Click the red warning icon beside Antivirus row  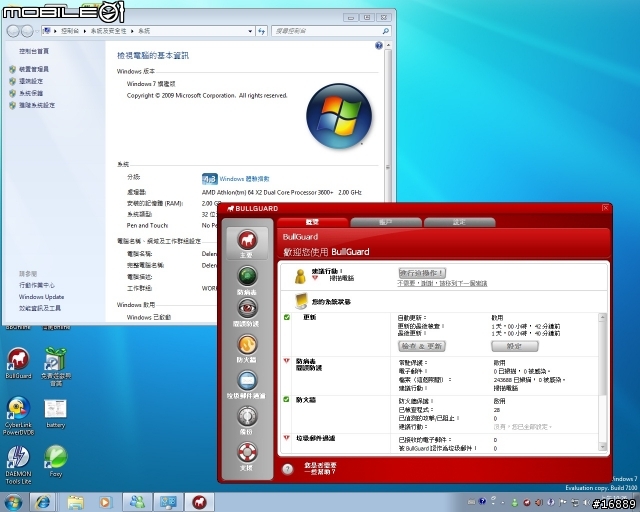point(287,361)
